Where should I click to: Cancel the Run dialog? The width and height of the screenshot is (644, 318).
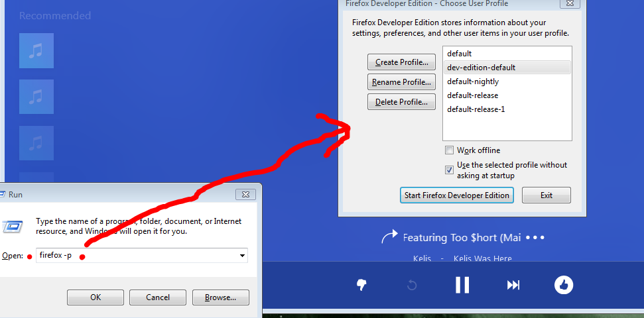(x=158, y=297)
